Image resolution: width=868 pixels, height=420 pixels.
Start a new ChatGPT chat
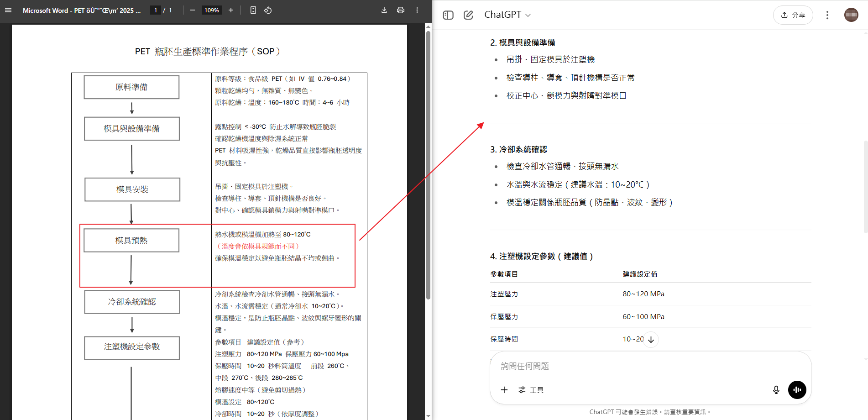point(468,15)
